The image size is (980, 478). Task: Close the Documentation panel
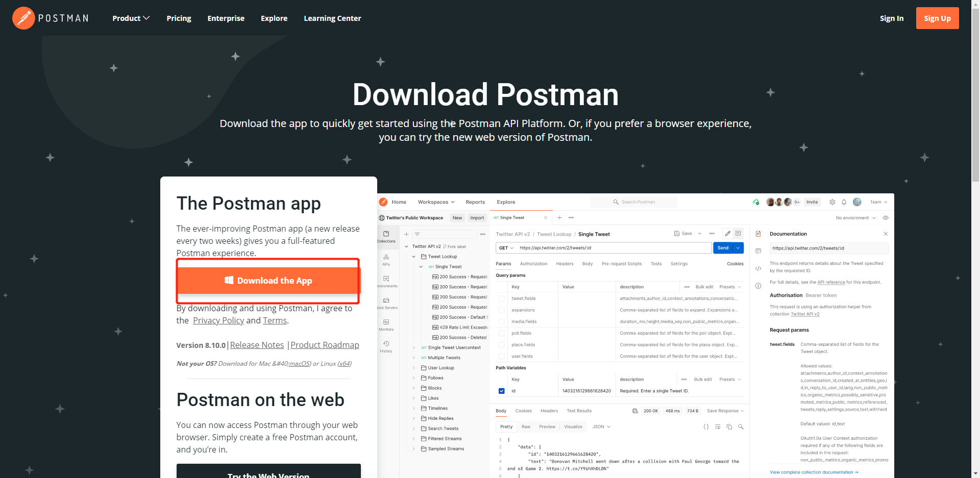(x=886, y=234)
